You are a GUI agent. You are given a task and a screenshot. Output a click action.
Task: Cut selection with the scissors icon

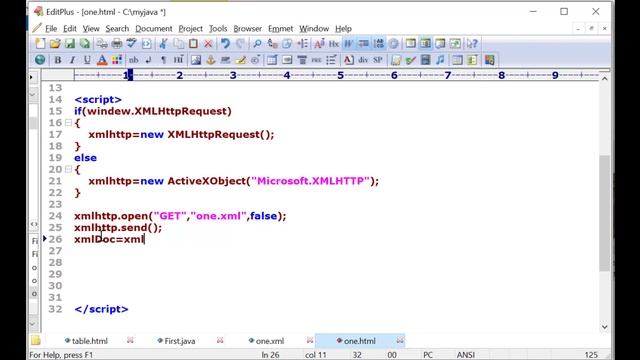point(164,43)
